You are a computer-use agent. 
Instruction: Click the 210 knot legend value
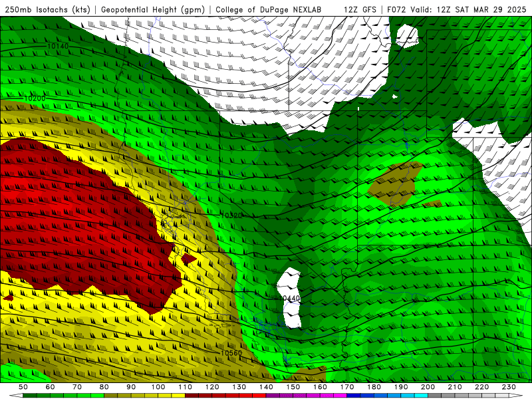455,387
